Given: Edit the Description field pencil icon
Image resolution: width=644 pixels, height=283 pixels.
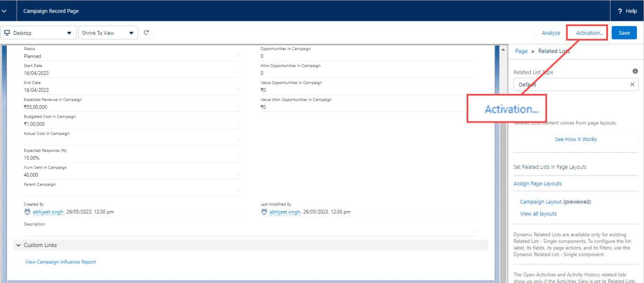Looking at the screenshot, I should coord(474,231).
